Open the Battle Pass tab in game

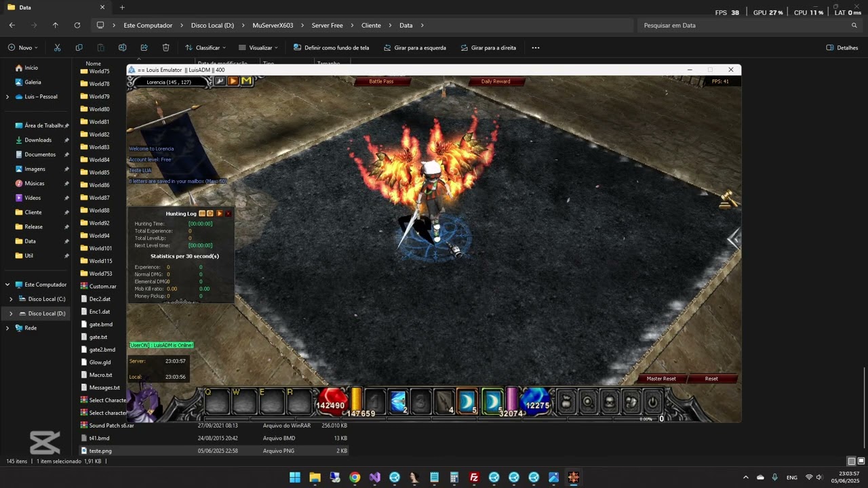(x=381, y=81)
